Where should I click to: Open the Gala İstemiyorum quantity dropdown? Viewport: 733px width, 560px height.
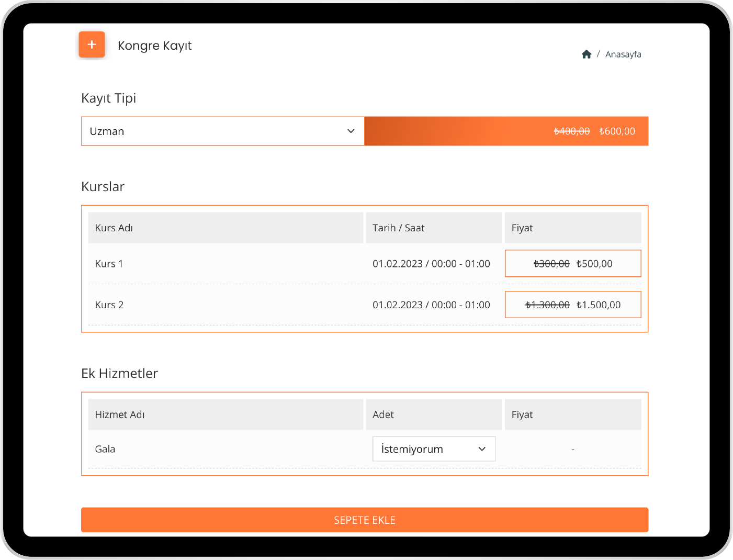pyautogui.click(x=434, y=449)
